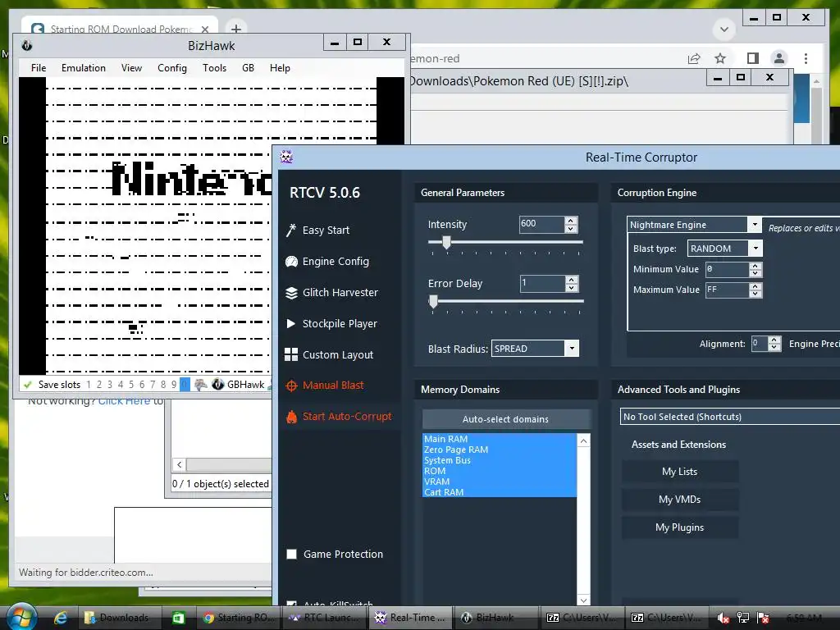840x630 pixels.
Task: Click the share icon in Chrome address bar
Action: (x=694, y=58)
